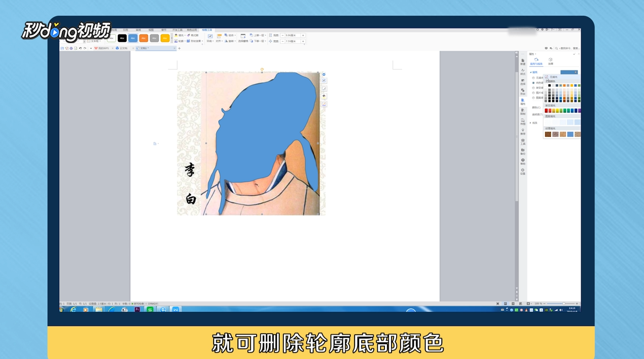Switch to the 视图 ribbon tab
Screen dimensions: 644x359
[151, 30]
